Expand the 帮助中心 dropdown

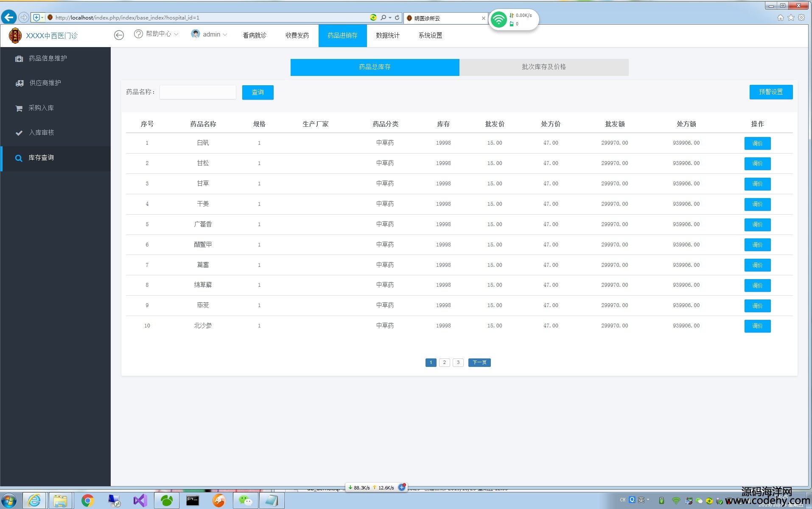click(176, 34)
